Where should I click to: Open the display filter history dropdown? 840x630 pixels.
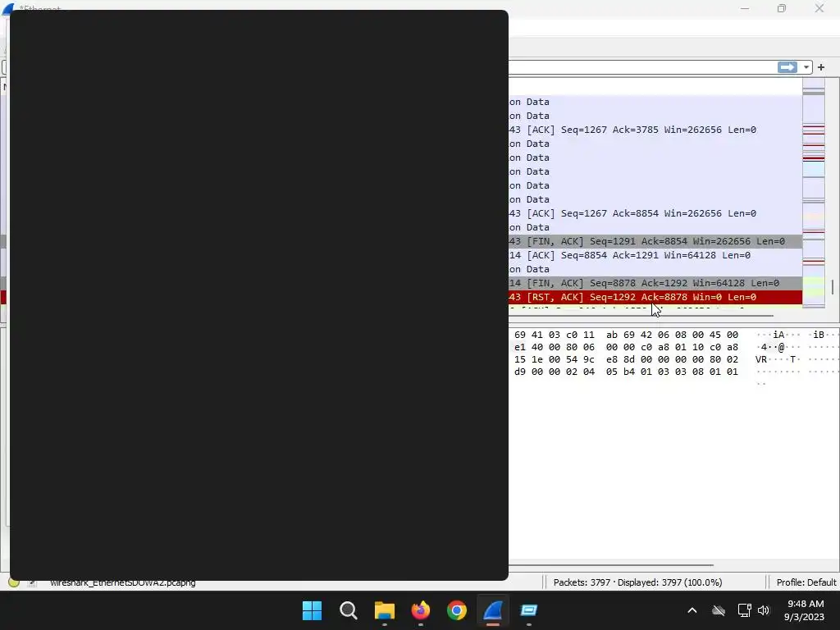(806, 67)
